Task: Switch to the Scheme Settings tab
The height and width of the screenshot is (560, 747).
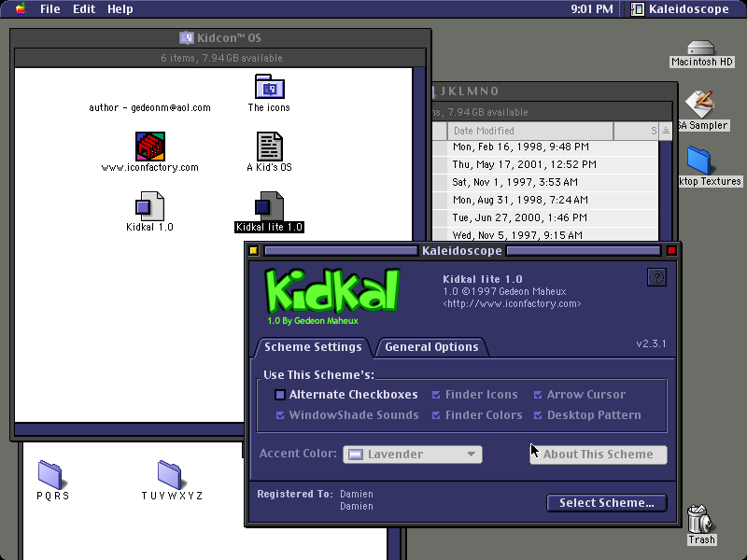Action: (313, 347)
